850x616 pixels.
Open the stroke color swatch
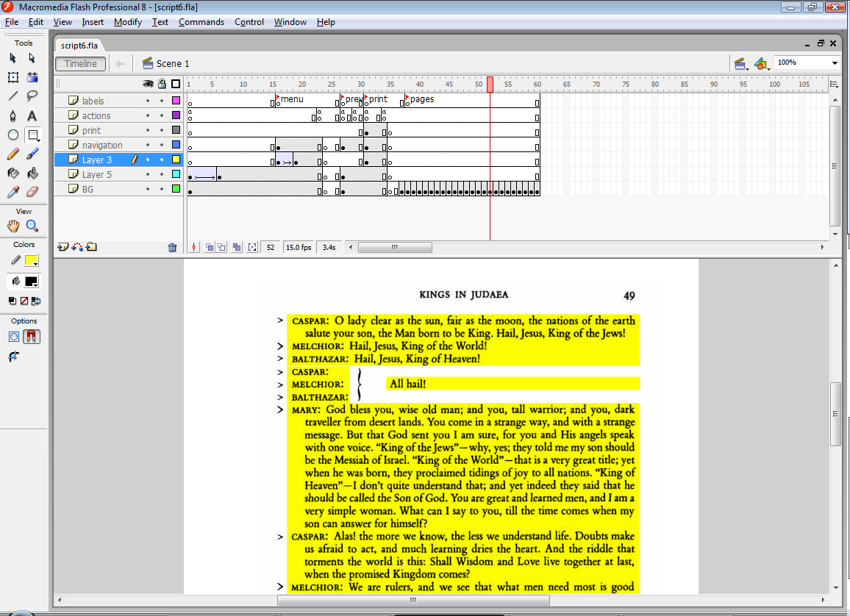coord(31,261)
